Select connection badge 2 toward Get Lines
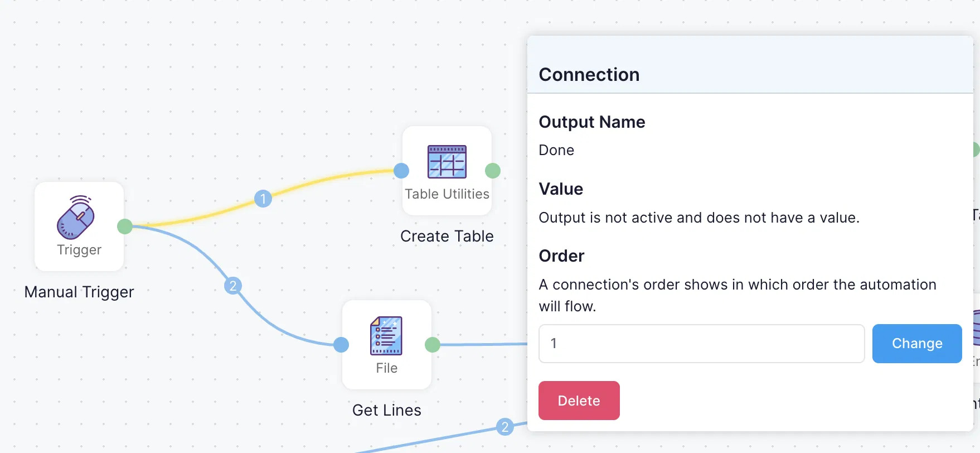Screen dimensions: 980x453 pos(233,286)
